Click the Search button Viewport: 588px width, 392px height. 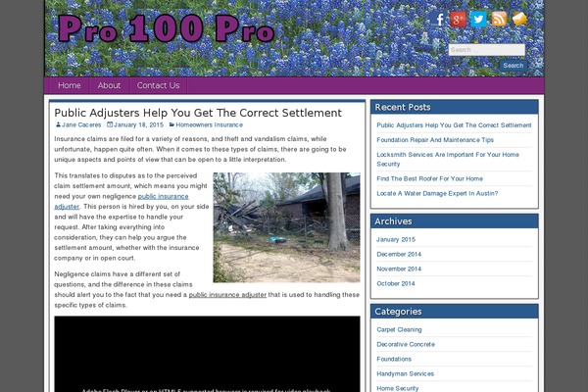tap(513, 66)
